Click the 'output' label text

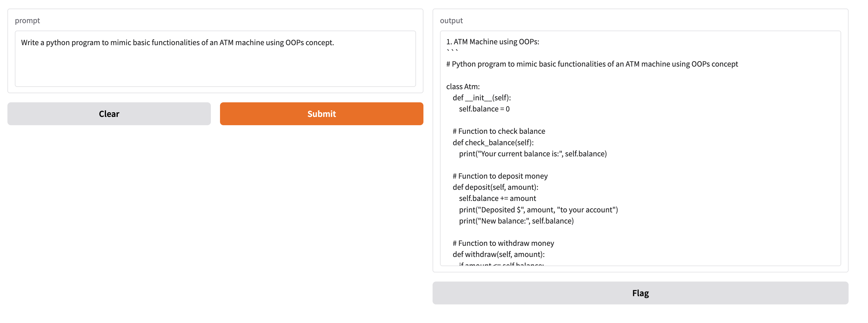[451, 21]
